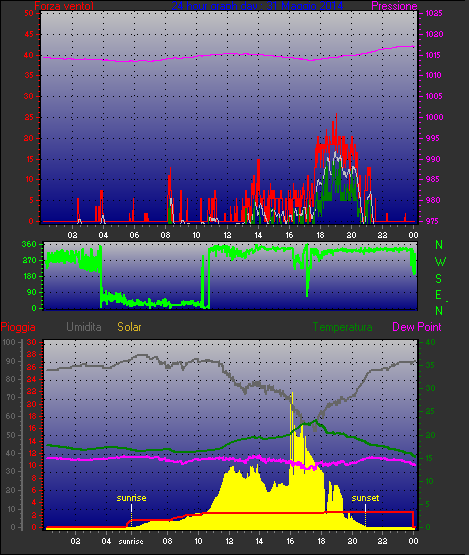Click the sunset marker in solar chart
Viewport: 469px width, 555px height.
[365, 498]
